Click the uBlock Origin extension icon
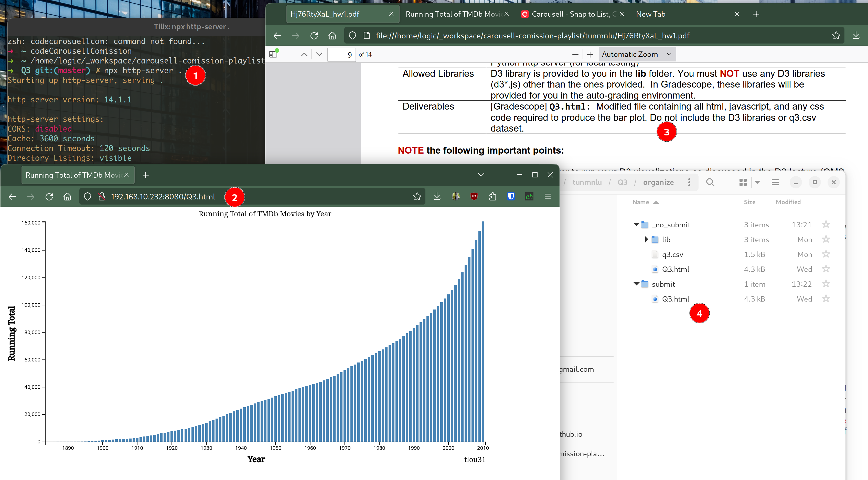 point(474,196)
